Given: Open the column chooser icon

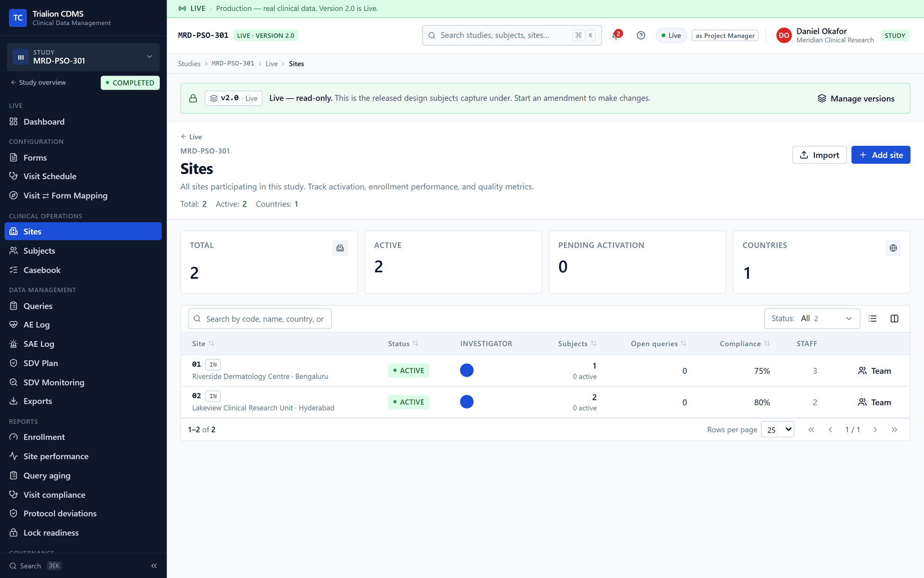Looking at the screenshot, I should (894, 318).
